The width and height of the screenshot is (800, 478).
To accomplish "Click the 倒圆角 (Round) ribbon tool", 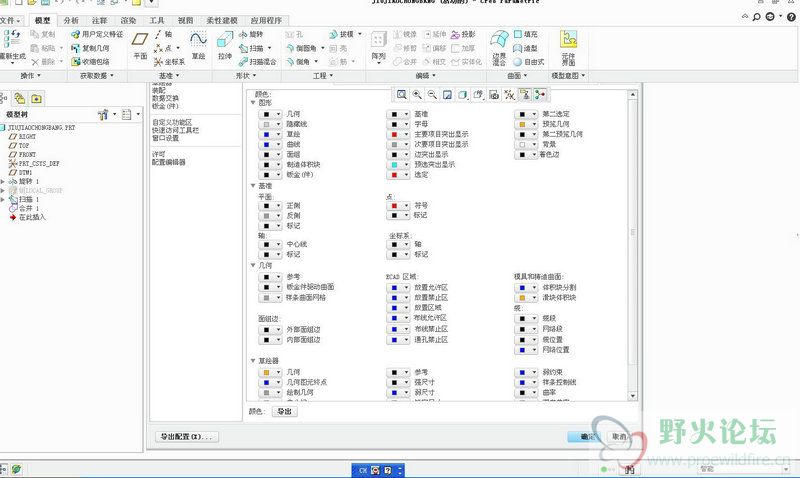I will tap(301, 48).
